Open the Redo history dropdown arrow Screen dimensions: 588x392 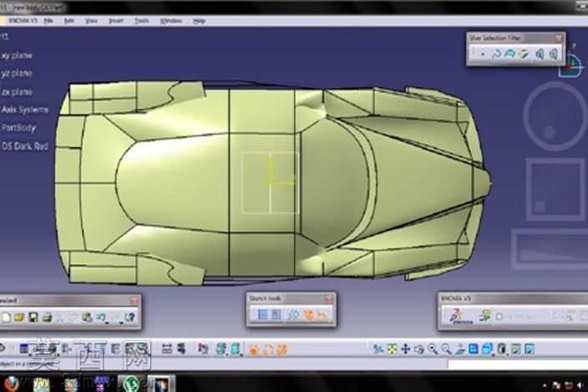(x=121, y=323)
